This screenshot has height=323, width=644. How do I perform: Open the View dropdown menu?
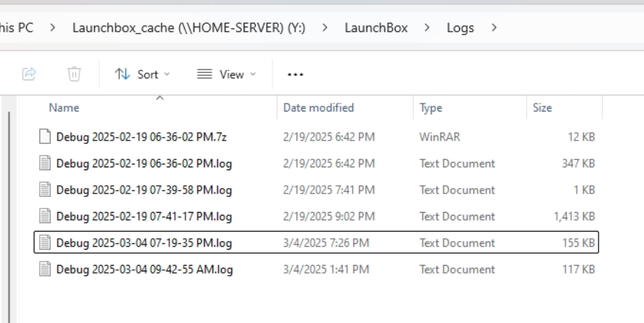(x=226, y=74)
